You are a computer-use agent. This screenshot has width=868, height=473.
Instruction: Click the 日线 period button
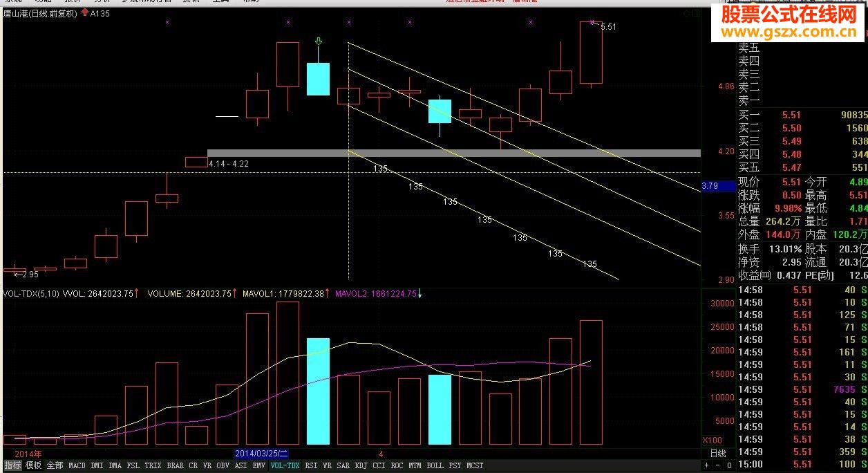[x=718, y=454]
